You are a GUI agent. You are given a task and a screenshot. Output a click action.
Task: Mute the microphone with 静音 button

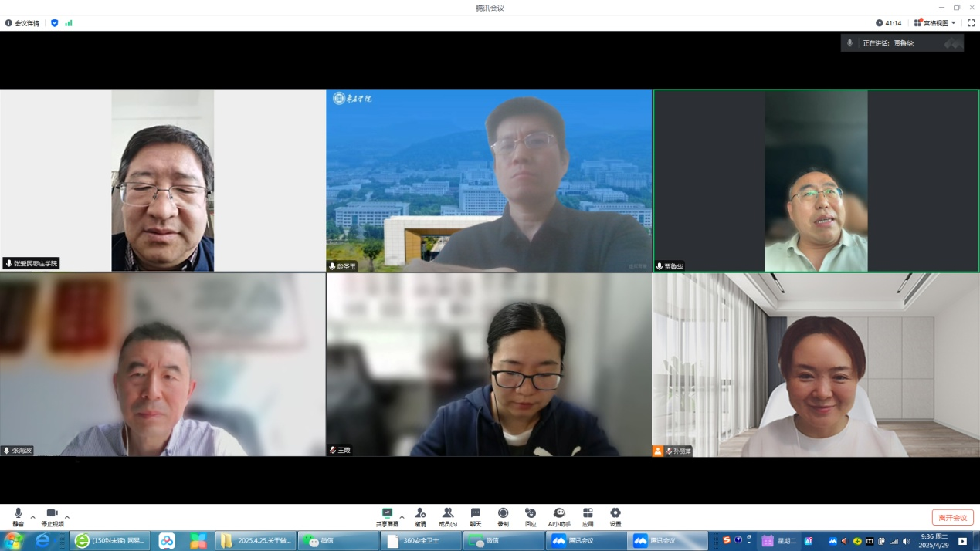click(x=18, y=516)
